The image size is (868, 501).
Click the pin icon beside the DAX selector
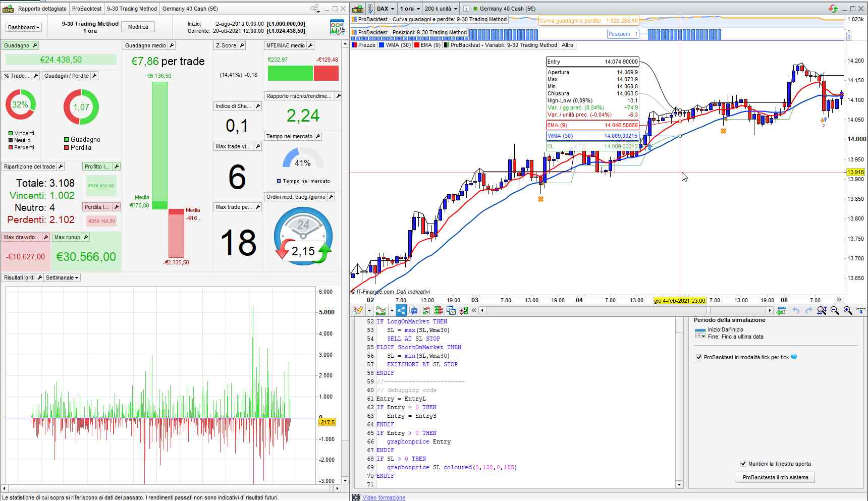coord(370,9)
